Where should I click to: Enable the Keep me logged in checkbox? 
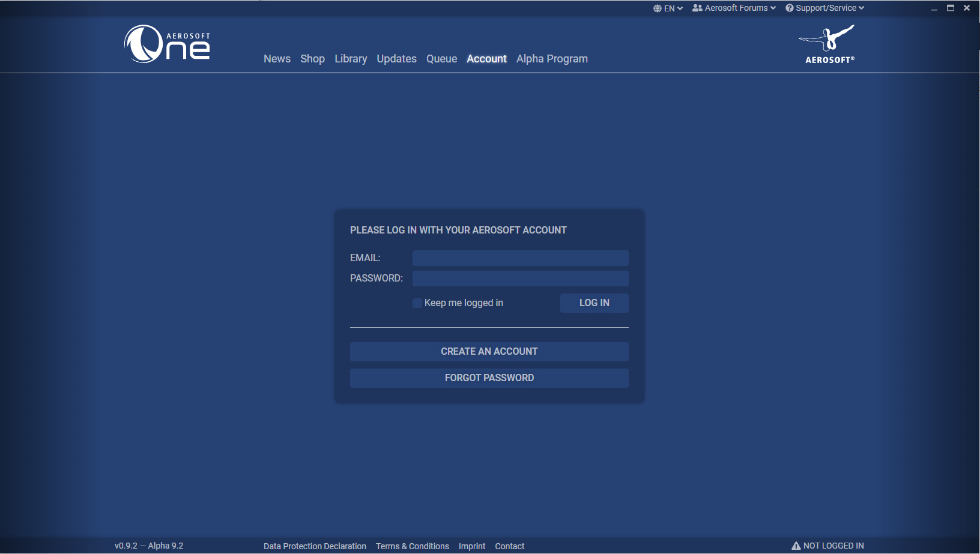tap(417, 303)
